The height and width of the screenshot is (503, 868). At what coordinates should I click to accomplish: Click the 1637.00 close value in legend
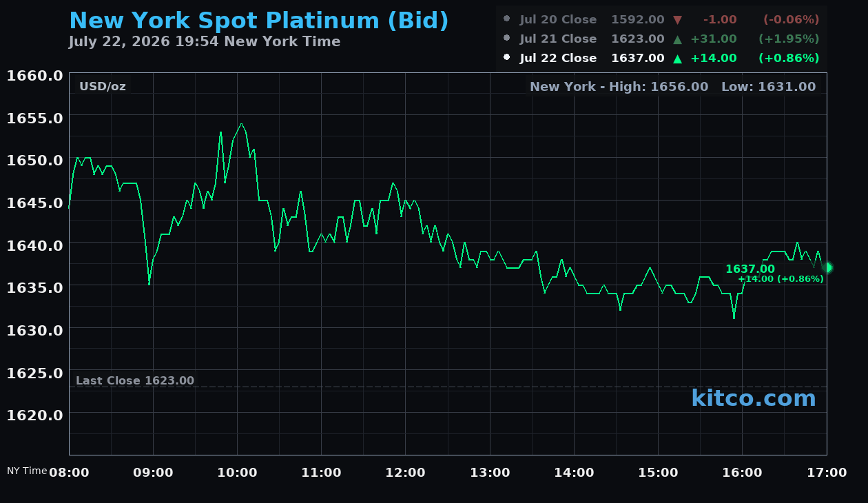[x=638, y=58]
